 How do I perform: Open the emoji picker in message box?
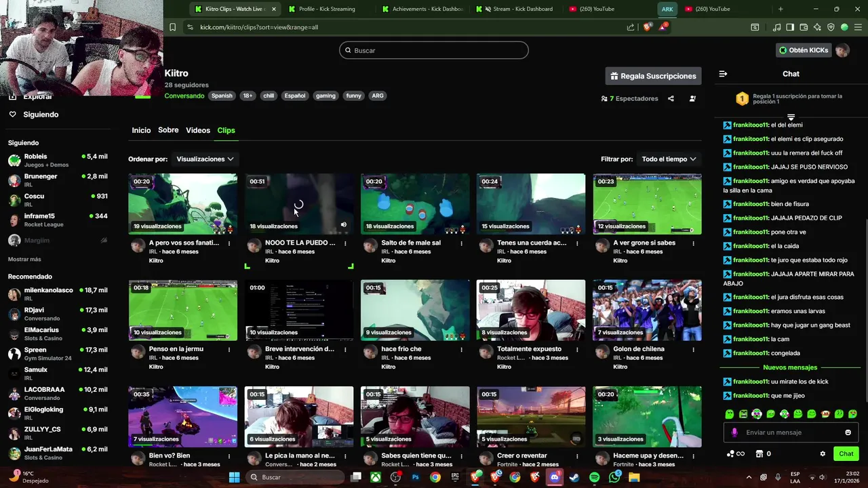coord(848,432)
